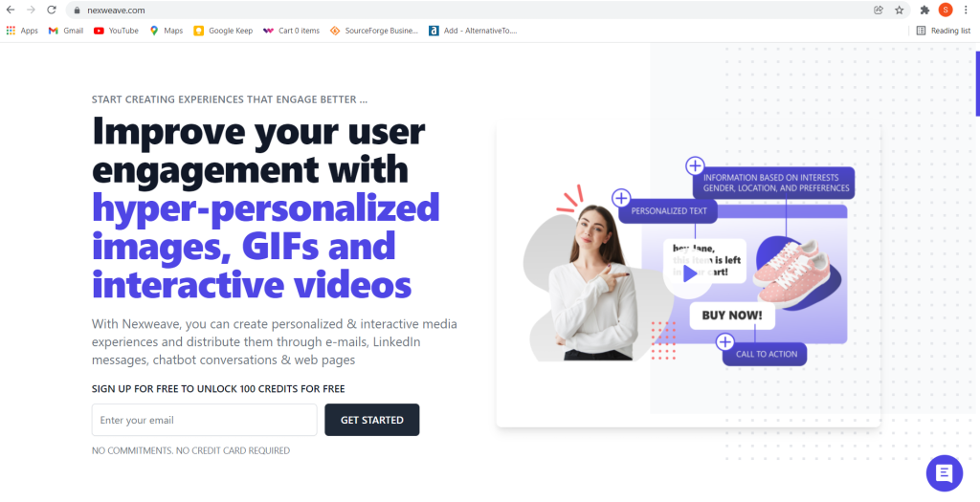Click the Get Started button

click(x=371, y=420)
